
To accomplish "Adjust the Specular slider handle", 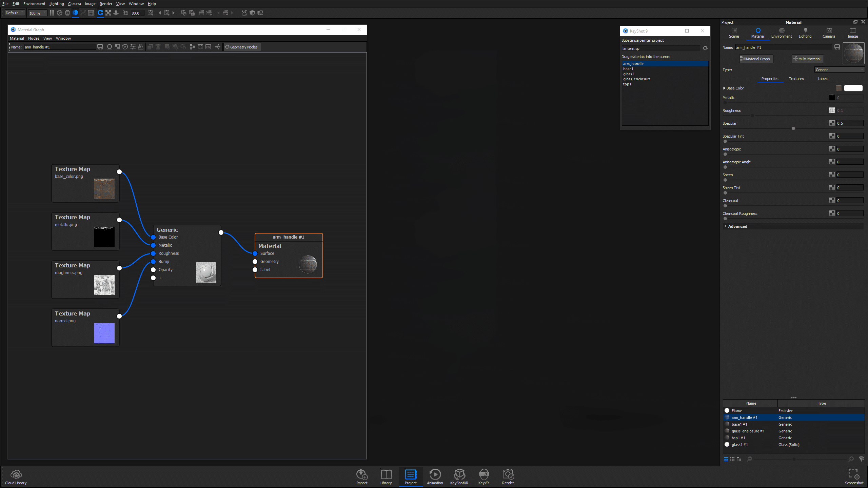I will coord(793,128).
